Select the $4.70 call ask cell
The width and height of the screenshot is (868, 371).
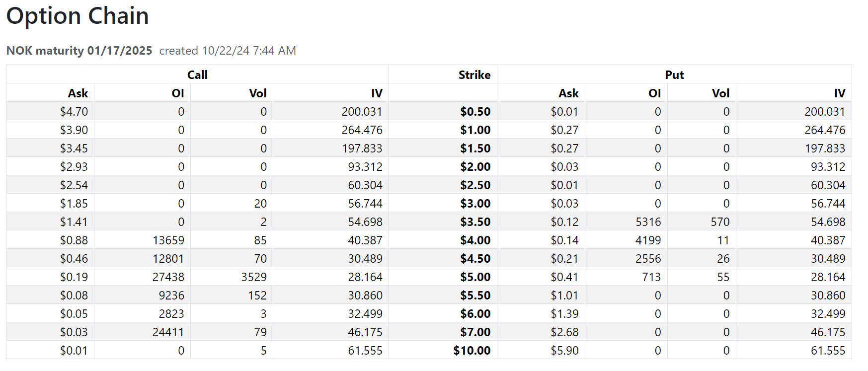point(74,112)
